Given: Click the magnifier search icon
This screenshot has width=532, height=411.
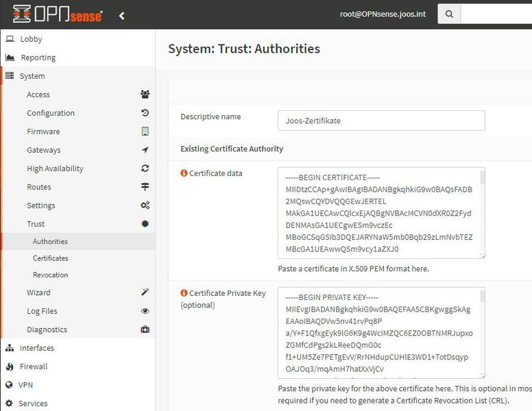Looking at the screenshot, I should pyautogui.click(x=449, y=14).
